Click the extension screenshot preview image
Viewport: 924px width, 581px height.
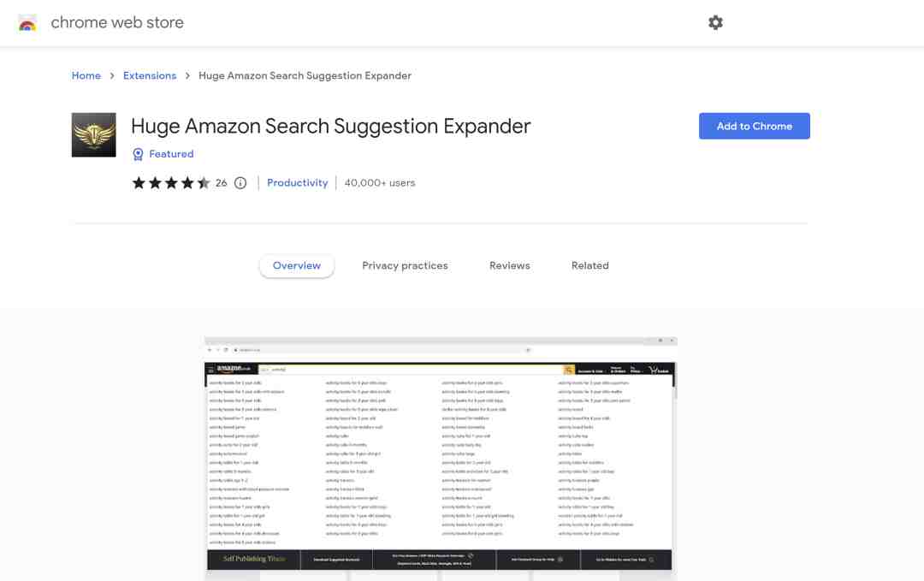pos(441,459)
